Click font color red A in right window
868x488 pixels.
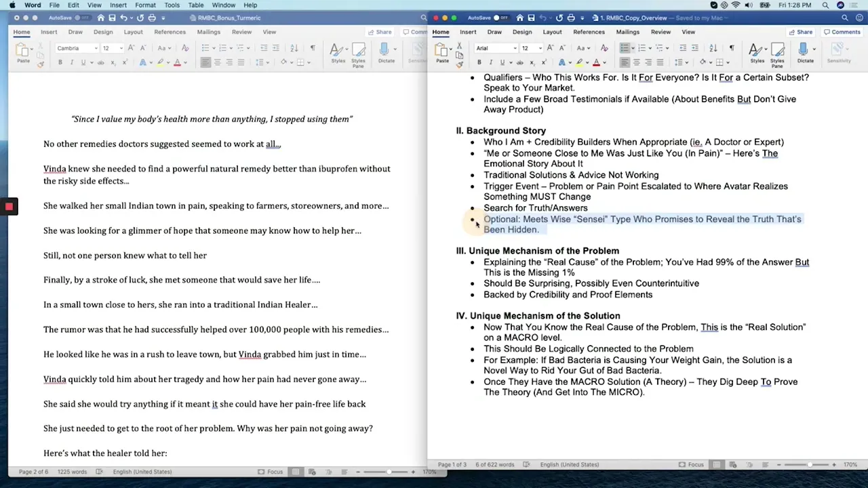(x=596, y=62)
